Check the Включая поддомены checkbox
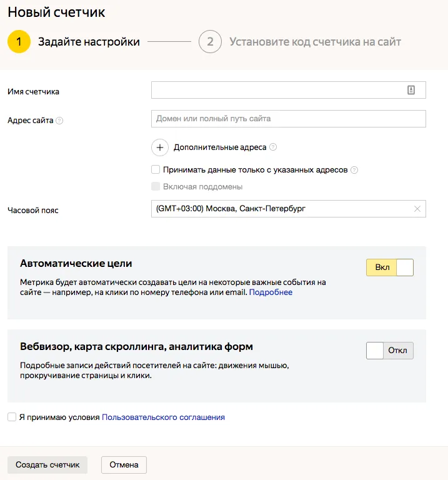448x480 pixels. (156, 186)
